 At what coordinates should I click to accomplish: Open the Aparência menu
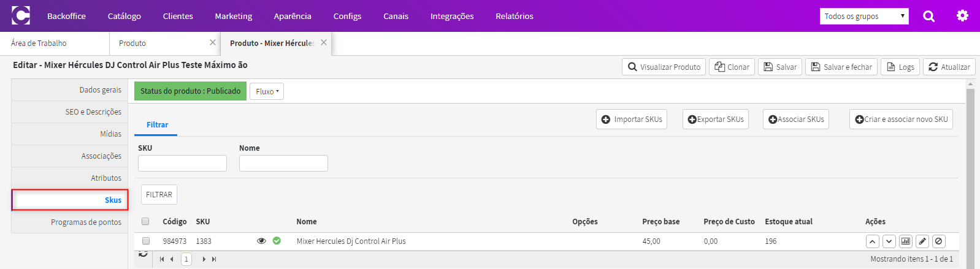pyautogui.click(x=293, y=16)
